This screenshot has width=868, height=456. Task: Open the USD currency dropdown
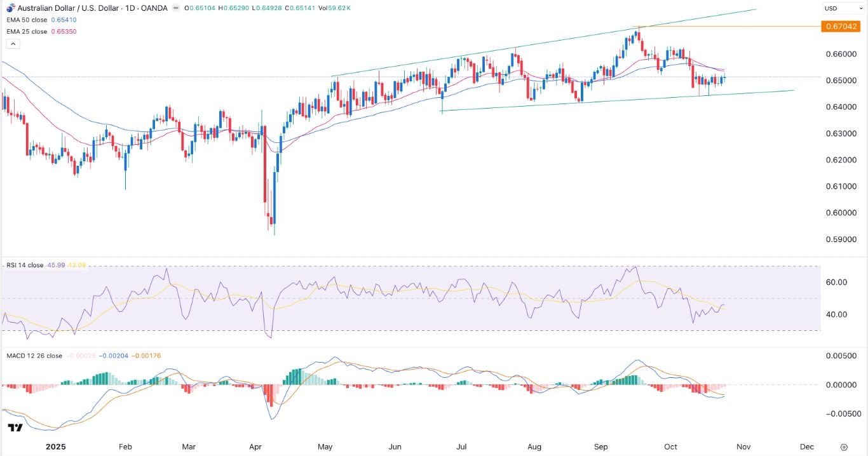tap(843, 8)
